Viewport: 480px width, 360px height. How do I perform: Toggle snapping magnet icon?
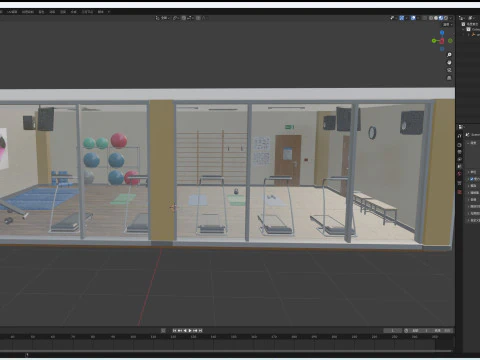184,18
